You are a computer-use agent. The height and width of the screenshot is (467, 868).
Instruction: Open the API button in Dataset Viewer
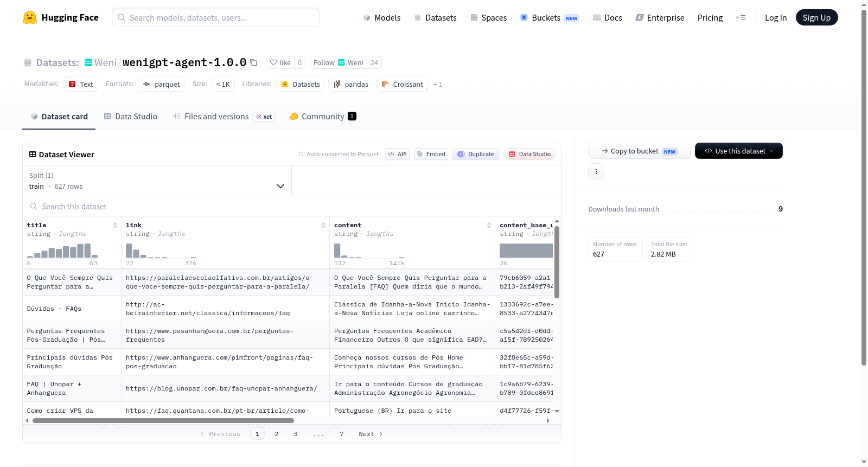click(x=397, y=154)
